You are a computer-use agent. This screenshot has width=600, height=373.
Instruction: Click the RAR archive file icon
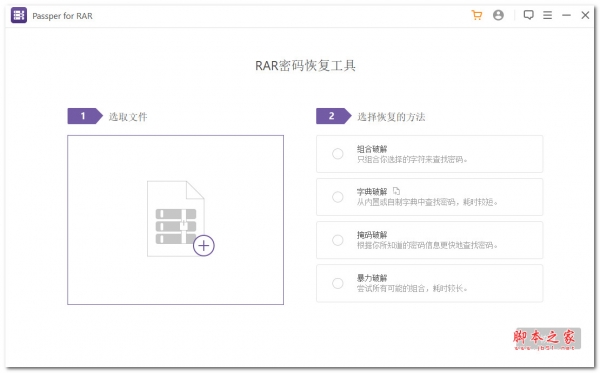tap(176, 218)
